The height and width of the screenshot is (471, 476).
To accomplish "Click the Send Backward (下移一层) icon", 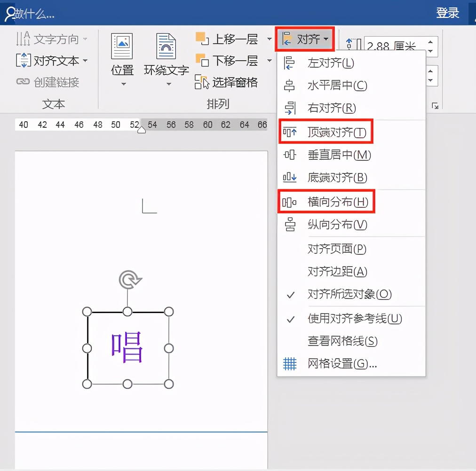I will pos(202,60).
